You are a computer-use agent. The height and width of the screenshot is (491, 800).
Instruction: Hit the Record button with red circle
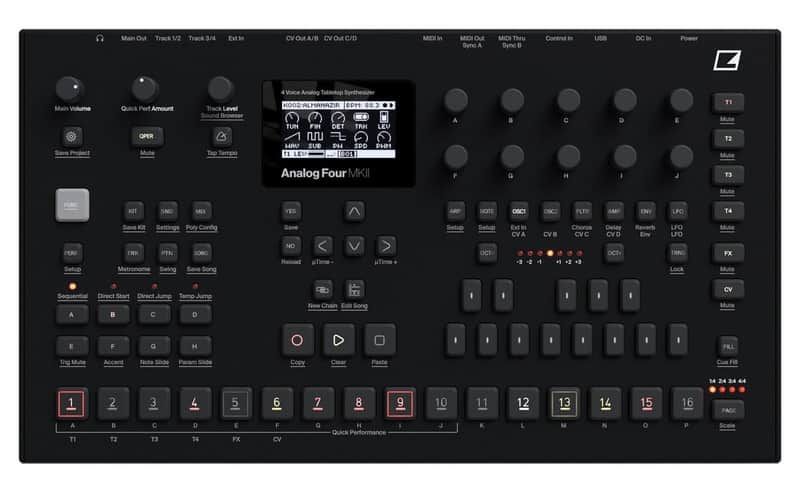point(297,340)
